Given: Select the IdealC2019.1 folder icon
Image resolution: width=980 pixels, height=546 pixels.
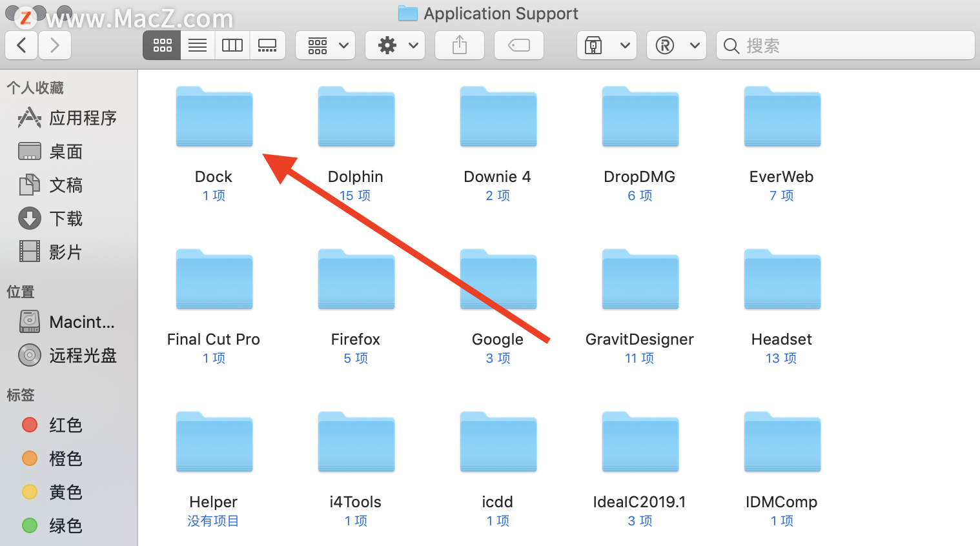Looking at the screenshot, I should (x=640, y=442).
